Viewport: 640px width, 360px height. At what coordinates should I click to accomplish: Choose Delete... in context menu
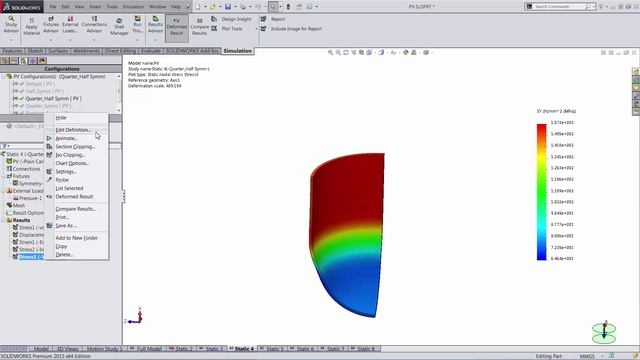[x=64, y=255]
